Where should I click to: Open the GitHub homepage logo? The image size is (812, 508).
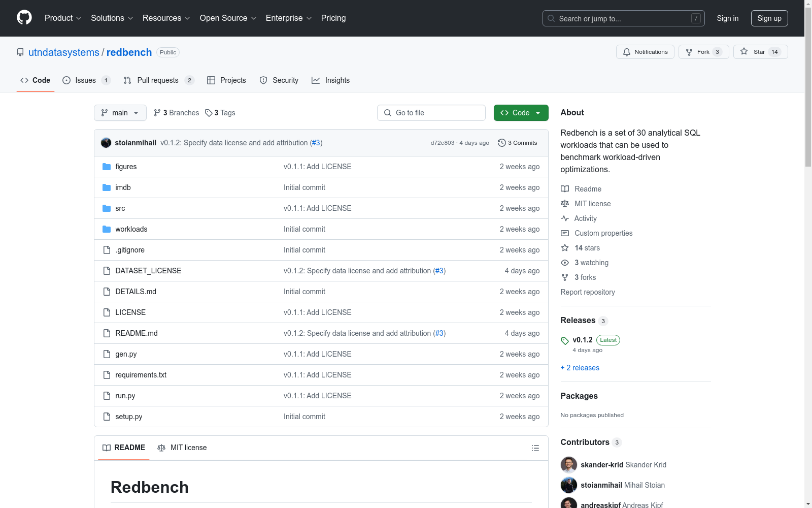[24, 18]
